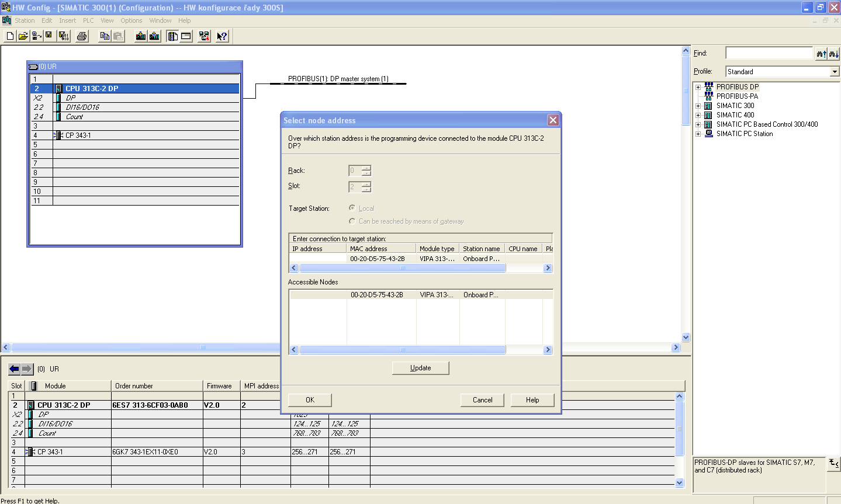This screenshot has height=504, width=841.
Task: Open the Window menu
Action: 160,20
